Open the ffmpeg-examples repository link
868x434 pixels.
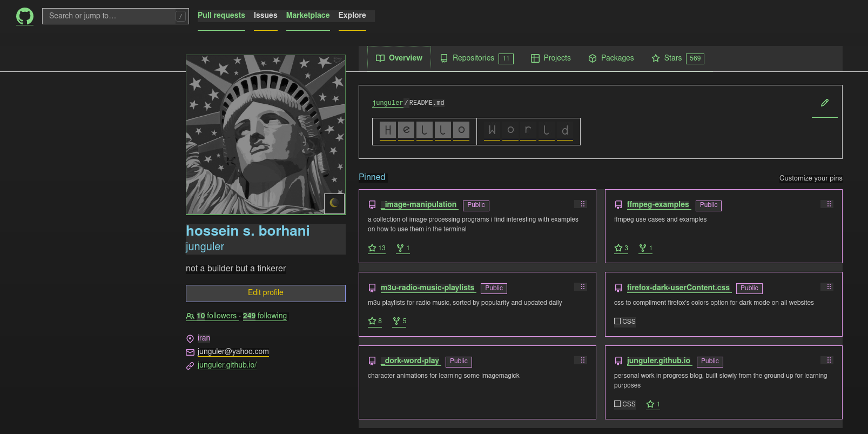click(658, 204)
